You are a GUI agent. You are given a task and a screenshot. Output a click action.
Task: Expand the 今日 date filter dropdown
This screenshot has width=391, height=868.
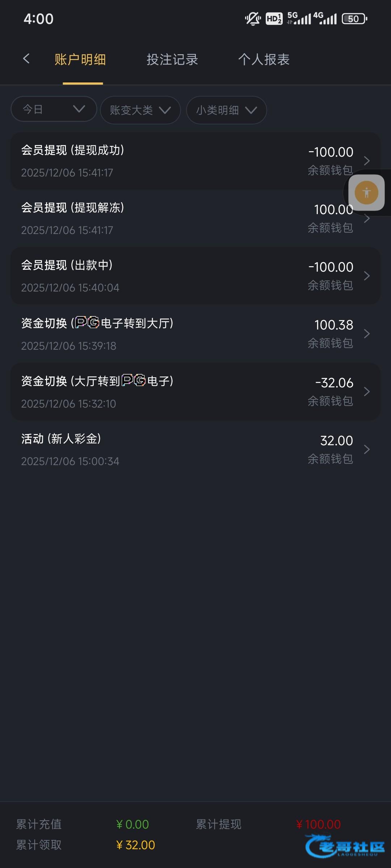pyautogui.click(x=54, y=109)
